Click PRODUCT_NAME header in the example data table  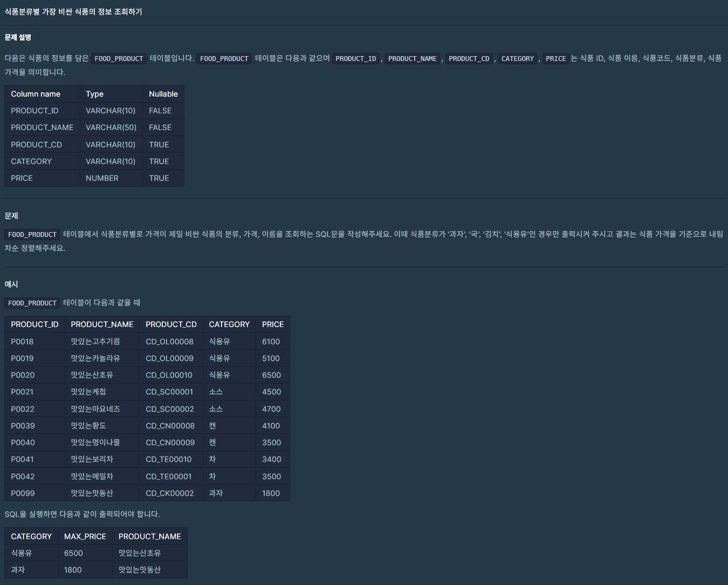102,324
